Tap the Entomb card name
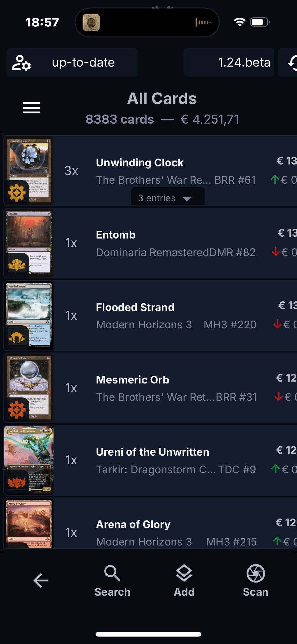 pyautogui.click(x=116, y=235)
